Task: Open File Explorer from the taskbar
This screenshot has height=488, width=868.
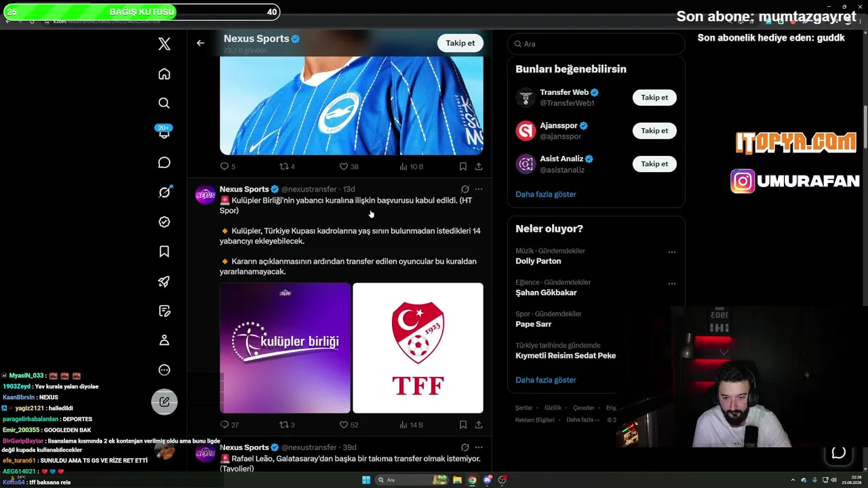Action: (457, 480)
